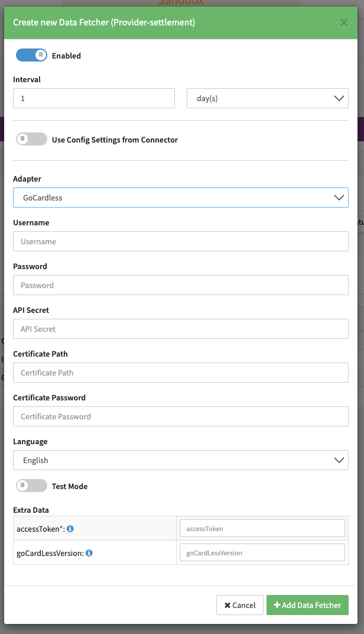Open the Language English dropdown

[x=181, y=460]
